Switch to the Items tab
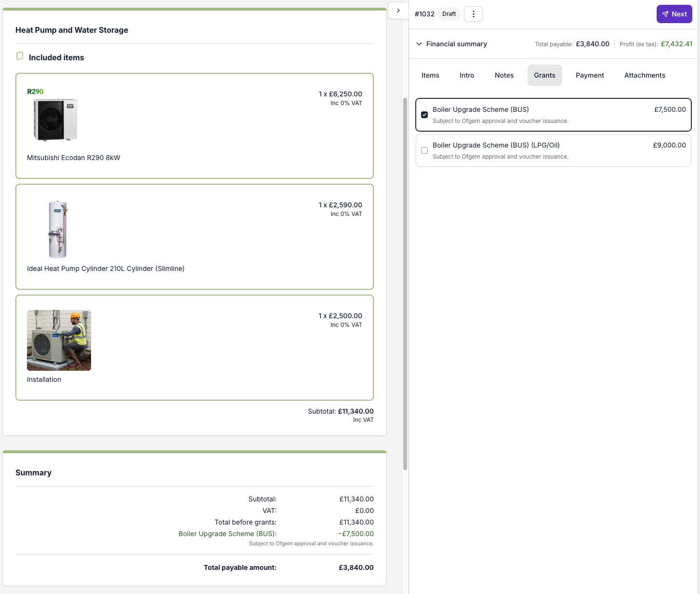 [x=430, y=75]
